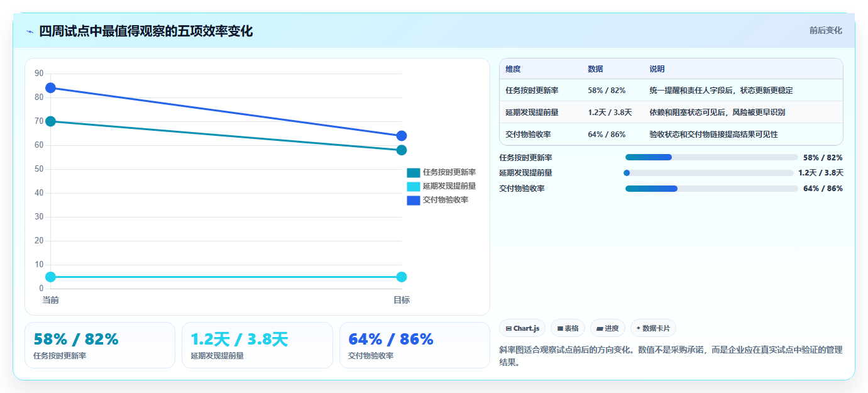Click the 任务按时更新率 progress bar
Viewport: 868px width, 393px height.
tap(711, 157)
